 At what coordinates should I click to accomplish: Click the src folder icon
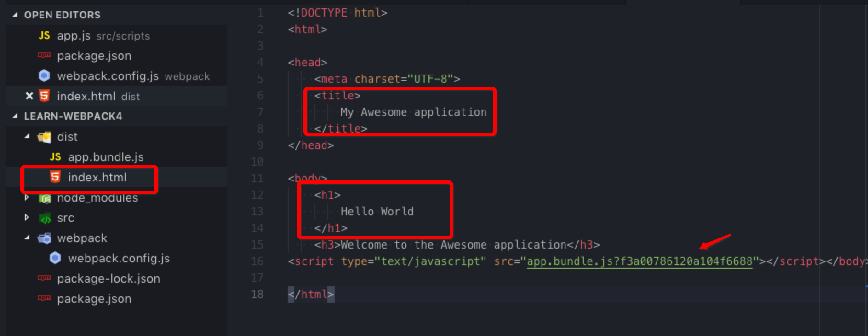tap(45, 218)
